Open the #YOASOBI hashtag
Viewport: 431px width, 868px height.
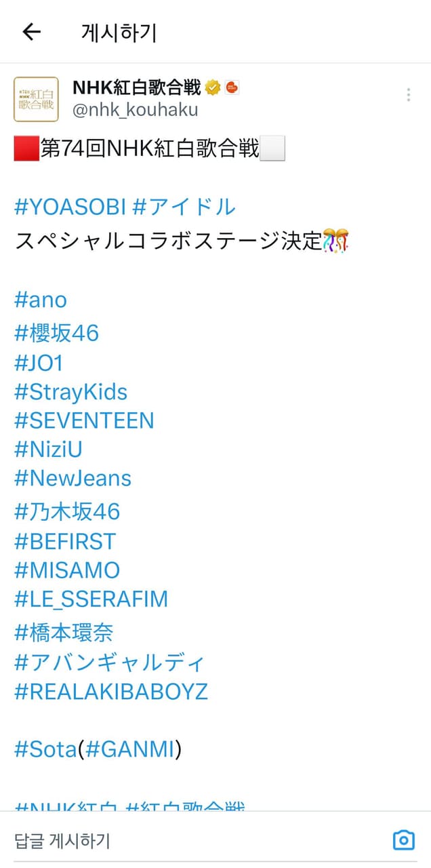[x=70, y=207]
